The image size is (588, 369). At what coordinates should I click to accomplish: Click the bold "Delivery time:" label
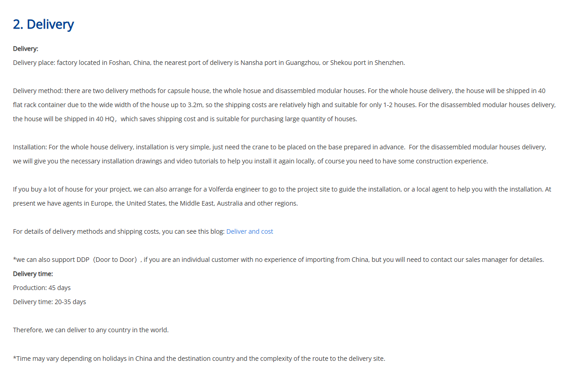pos(33,274)
